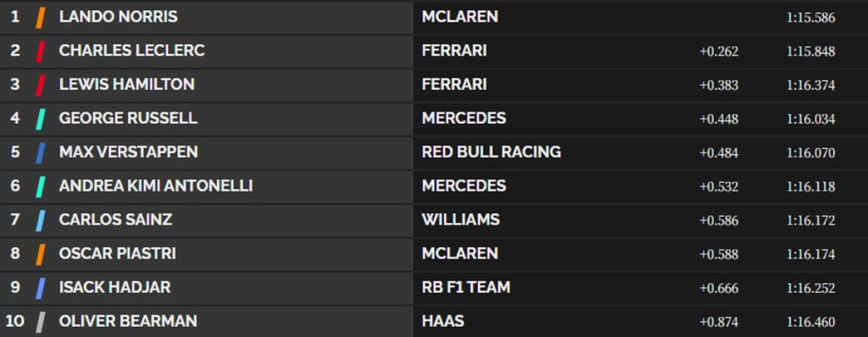868x337 pixels.
Task: Click the grey Haas stripe beside Oliver Bearman
Action: coord(41,321)
